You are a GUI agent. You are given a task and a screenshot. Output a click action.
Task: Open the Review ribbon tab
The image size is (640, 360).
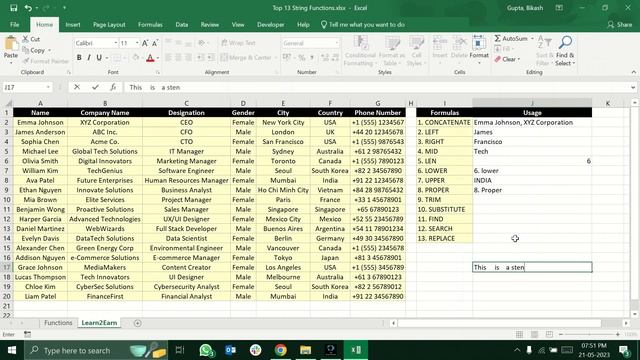coord(209,24)
